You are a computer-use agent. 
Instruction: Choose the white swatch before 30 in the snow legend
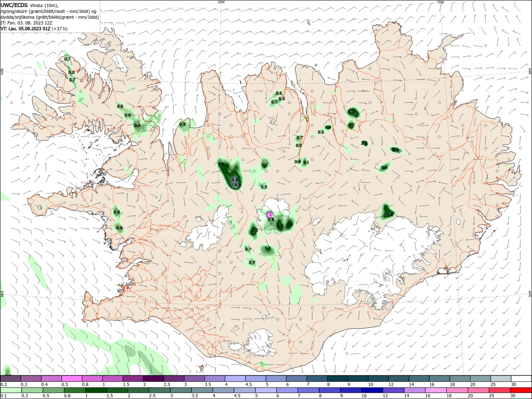521,379
